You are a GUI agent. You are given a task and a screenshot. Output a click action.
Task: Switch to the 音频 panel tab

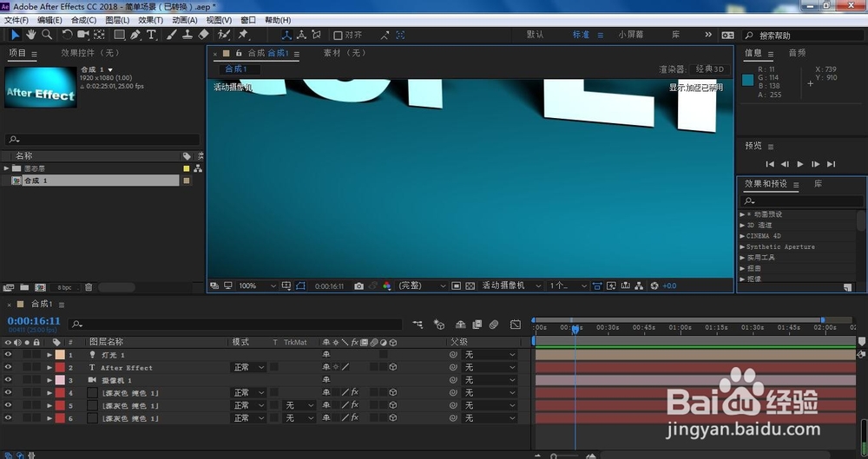coord(797,53)
